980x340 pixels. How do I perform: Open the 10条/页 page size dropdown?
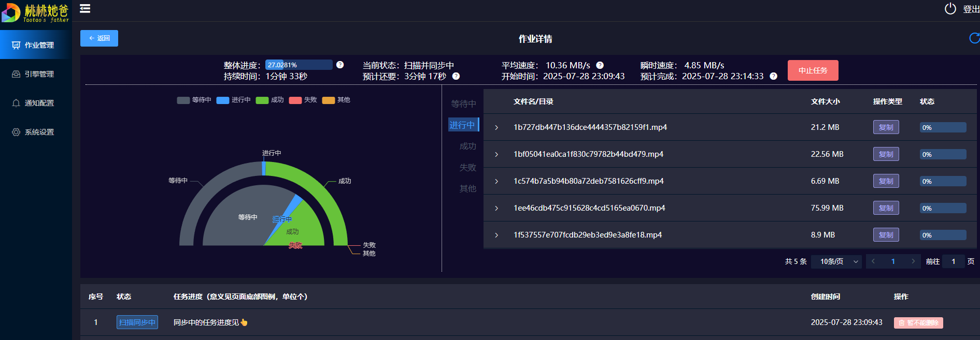tap(836, 261)
